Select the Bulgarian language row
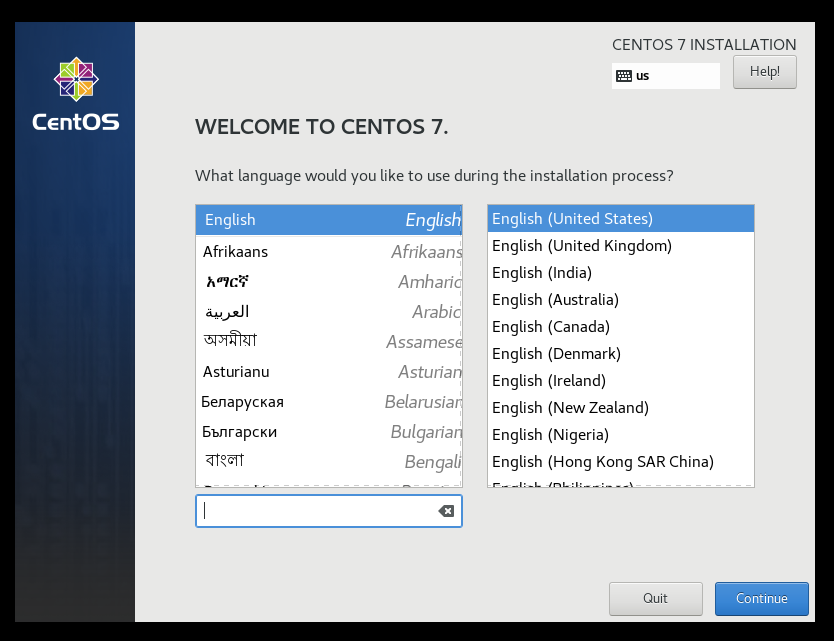834x641 pixels. (x=329, y=432)
